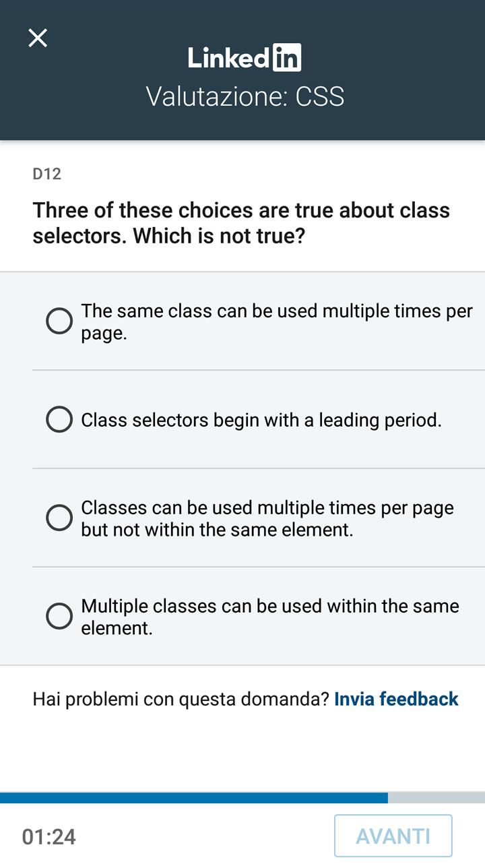Pick radio circle for 'but not within same element'
The width and height of the screenshot is (485, 868).
pos(59,518)
